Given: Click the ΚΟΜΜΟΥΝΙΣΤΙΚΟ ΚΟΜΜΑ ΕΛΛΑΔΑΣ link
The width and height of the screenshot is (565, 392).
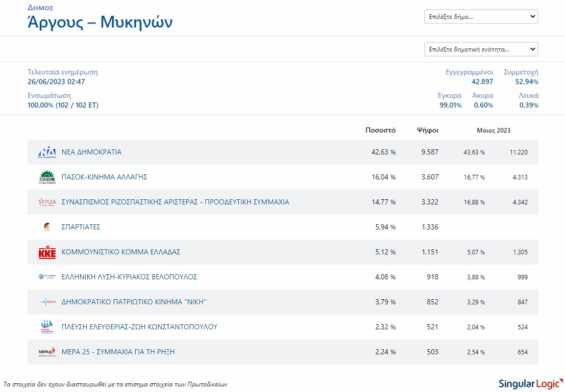Looking at the screenshot, I should point(121,252).
